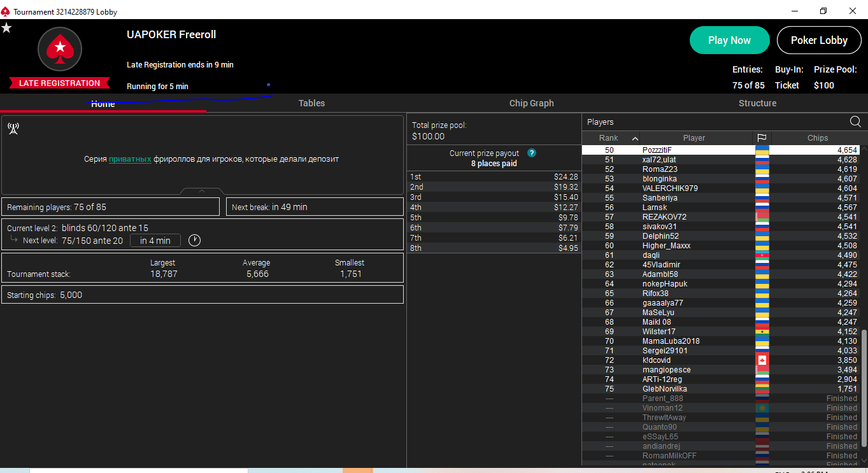Collapse the tournament description panel

[202, 191]
